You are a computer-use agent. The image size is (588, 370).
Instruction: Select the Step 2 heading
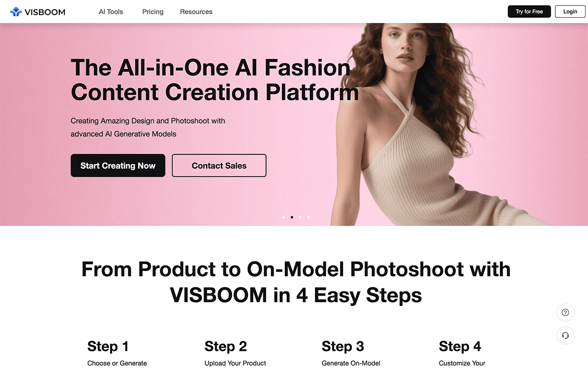pyautogui.click(x=225, y=346)
